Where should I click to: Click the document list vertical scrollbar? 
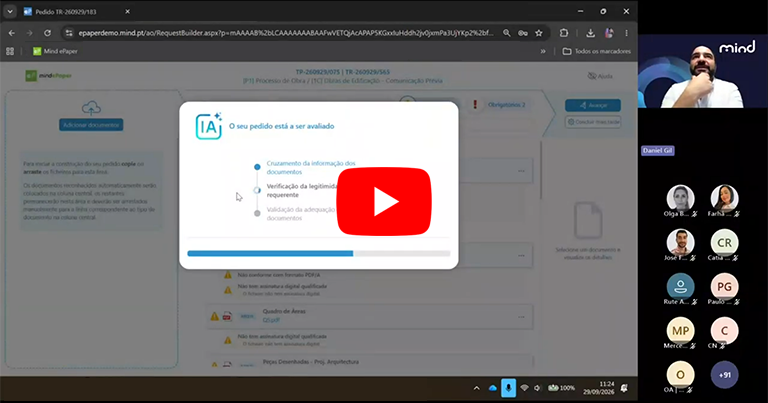coord(541,170)
